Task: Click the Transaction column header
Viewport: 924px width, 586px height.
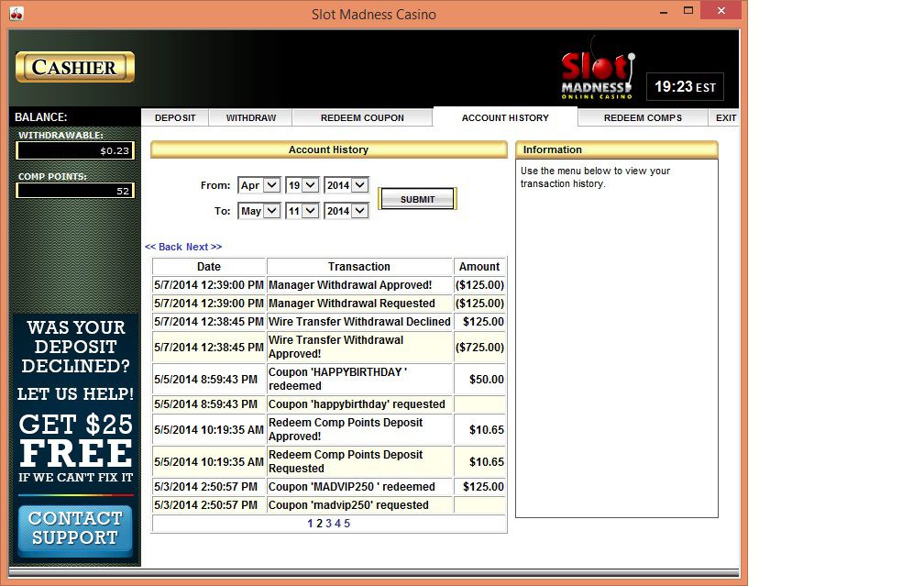Action: pyautogui.click(x=359, y=267)
